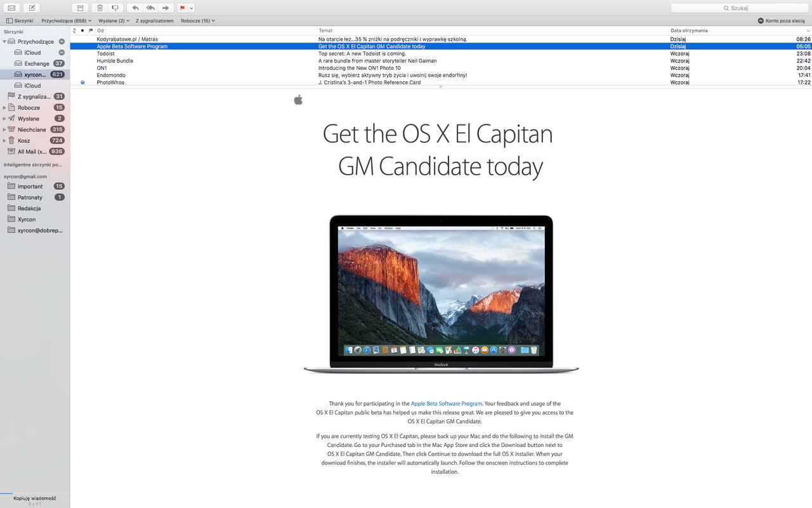Expand Robocze mailbox disclosure triangle
This screenshot has height=508, width=812.
pyautogui.click(x=4, y=108)
